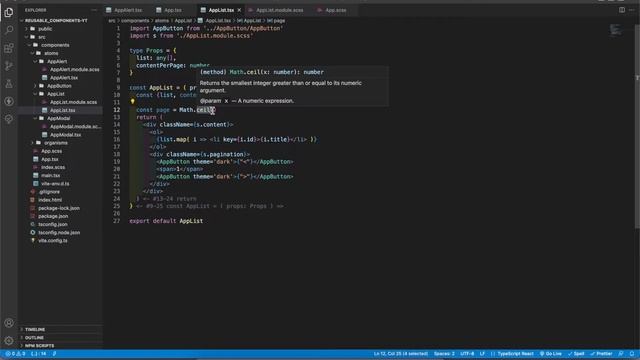Screen dimensions: 640x360
Task: Open the Accounts menu icon
Action: click(9, 323)
